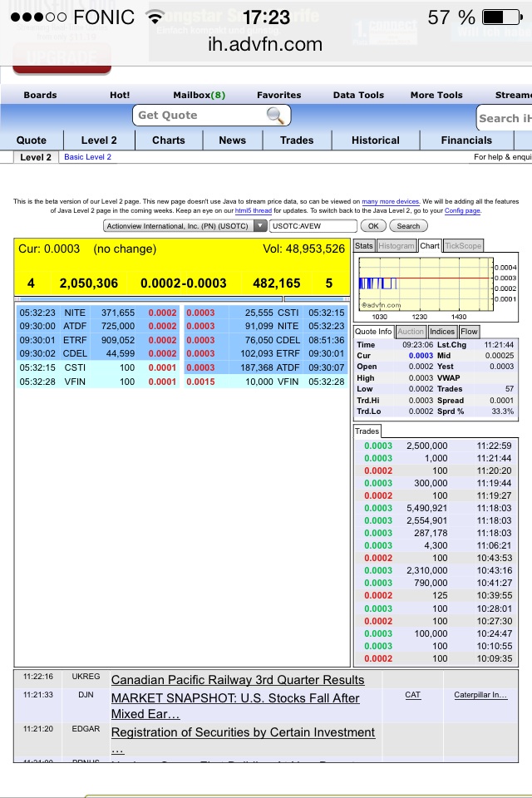This screenshot has width=532, height=798.
Task: Click the 2,500,000 trade at 11:22:59
Action: click(x=436, y=446)
